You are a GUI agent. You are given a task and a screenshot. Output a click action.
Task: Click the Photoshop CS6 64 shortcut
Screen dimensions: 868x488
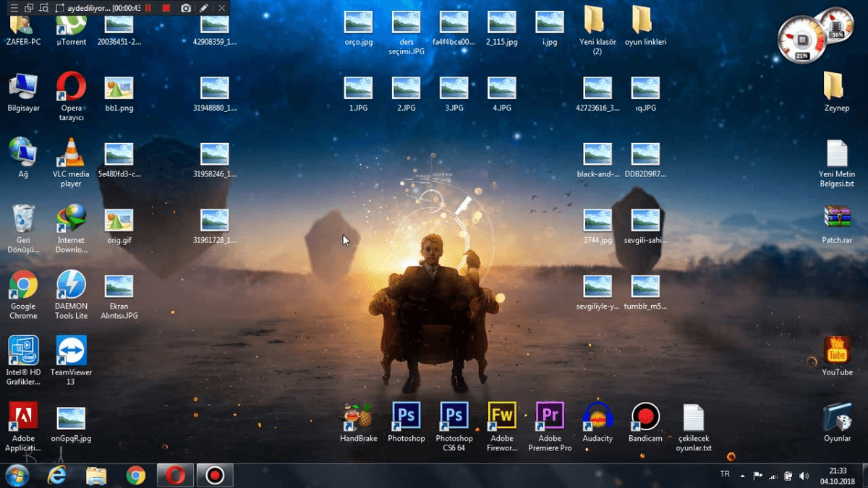[454, 417]
